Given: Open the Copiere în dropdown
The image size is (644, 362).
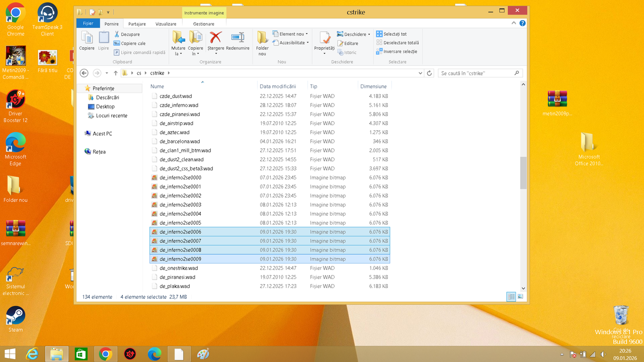Looking at the screenshot, I should tap(196, 51).
